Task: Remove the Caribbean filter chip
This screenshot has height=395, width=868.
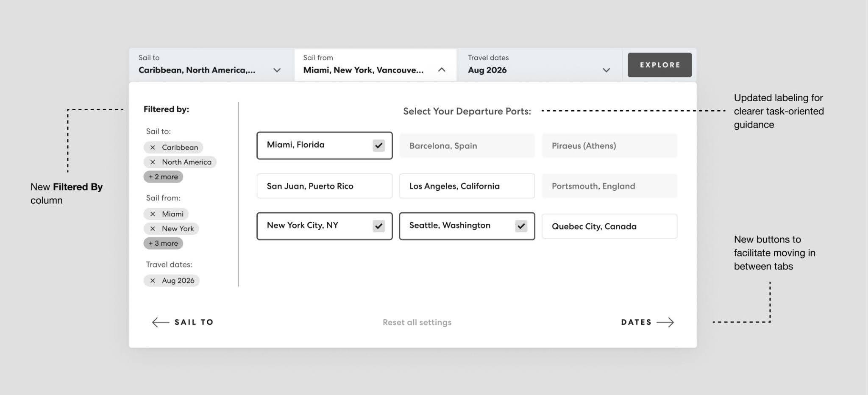Action: [153, 147]
